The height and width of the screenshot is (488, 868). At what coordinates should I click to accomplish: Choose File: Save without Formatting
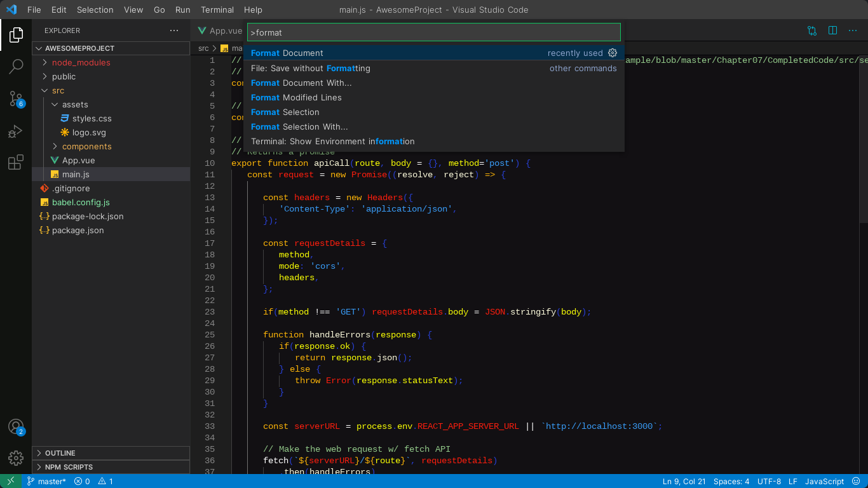click(x=434, y=68)
